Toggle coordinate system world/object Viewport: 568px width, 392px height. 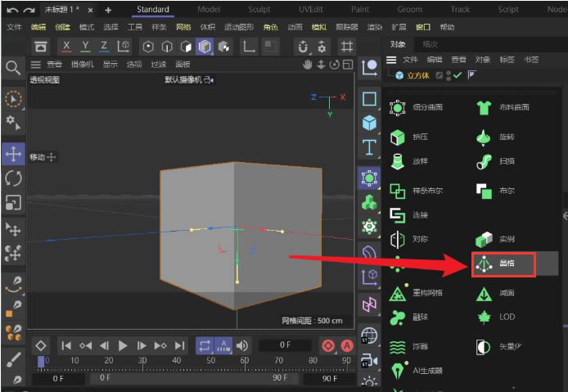tap(123, 47)
